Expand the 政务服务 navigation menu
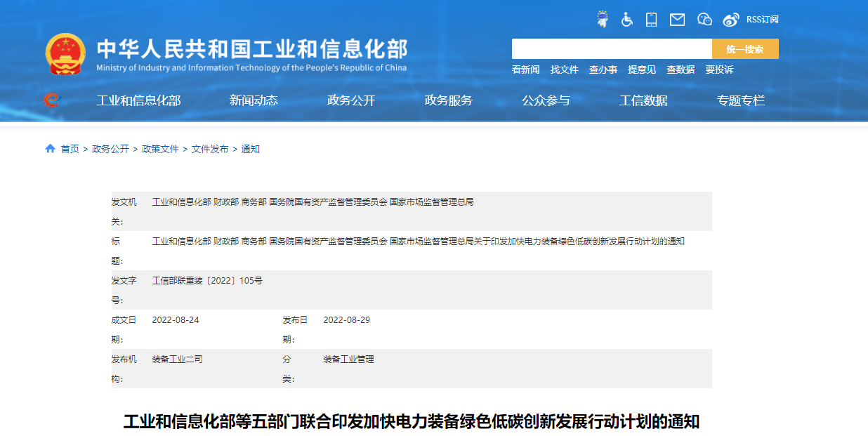 tap(448, 100)
